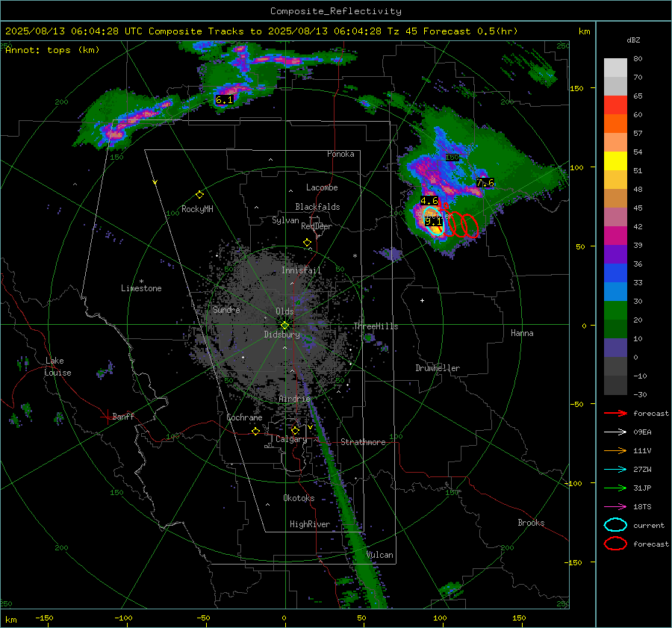The width and height of the screenshot is (672, 628).
Task: Select the red 65-60 dBZ color swatch
Action: [x=615, y=105]
